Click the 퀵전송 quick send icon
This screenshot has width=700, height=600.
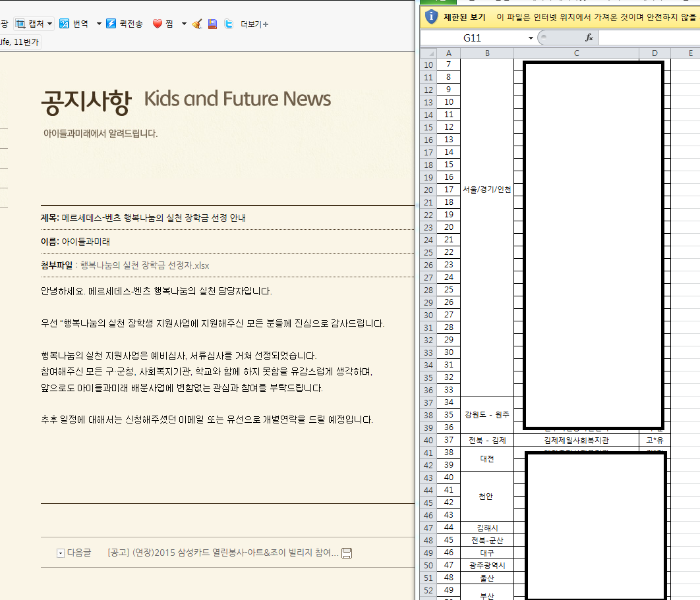click(111, 24)
